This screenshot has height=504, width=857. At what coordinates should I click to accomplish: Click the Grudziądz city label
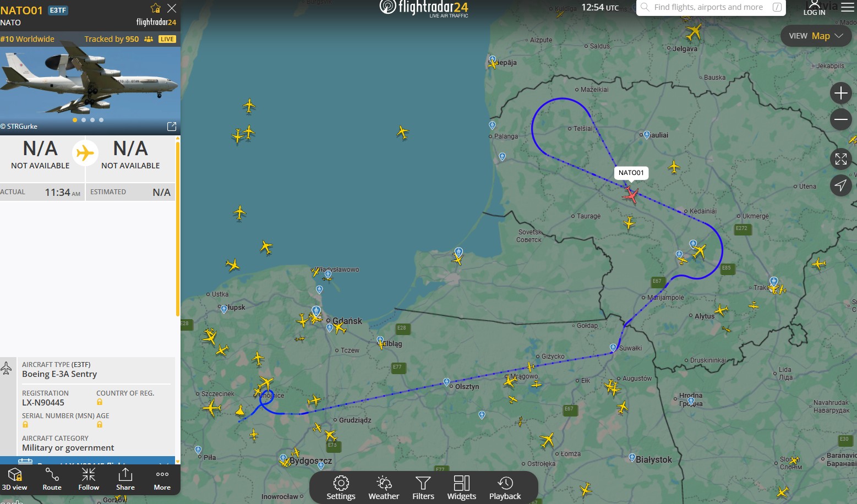tap(355, 420)
